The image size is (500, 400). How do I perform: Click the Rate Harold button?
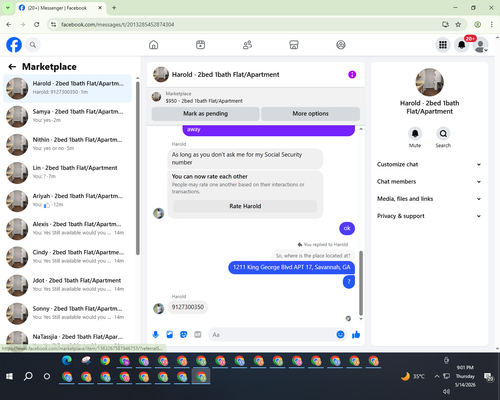coord(245,206)
